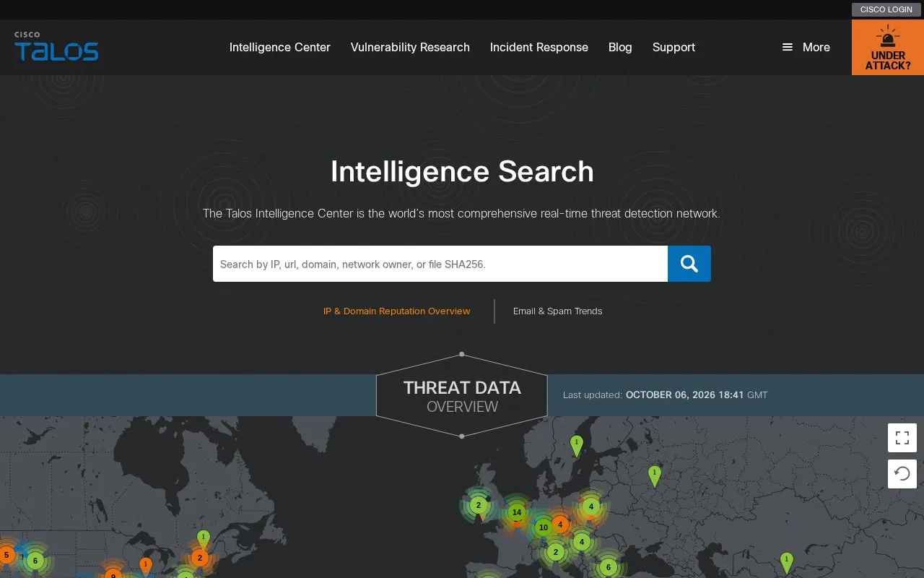This screenshot has width=924, height=578.
Task: Submit search with the magnifier button
Action: pyautogui.click(x=689, y=264)
